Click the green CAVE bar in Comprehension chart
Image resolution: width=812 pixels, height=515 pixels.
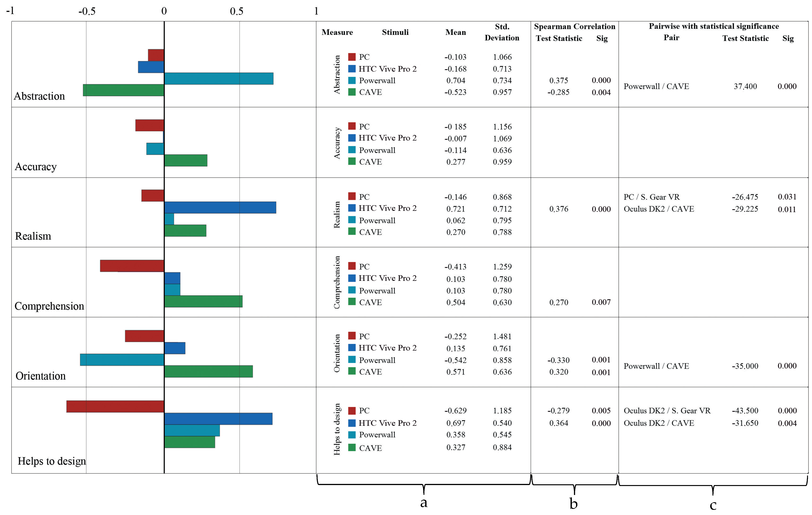point(203,302)
